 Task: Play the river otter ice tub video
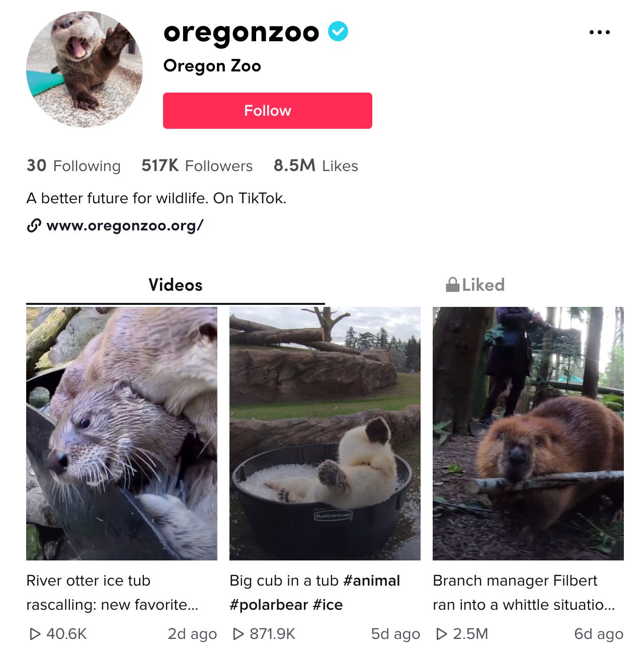(122, 434)
